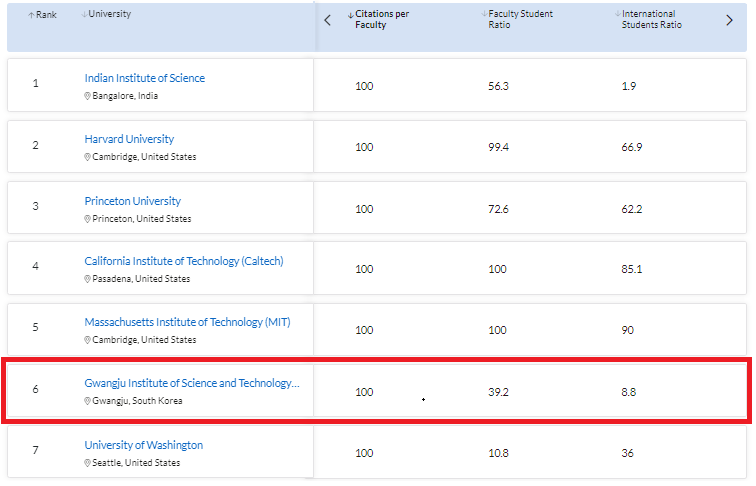This screenshot has height=486, width=756.
Task: Open University of Washington profile link
Action: [x=143, y=445]
